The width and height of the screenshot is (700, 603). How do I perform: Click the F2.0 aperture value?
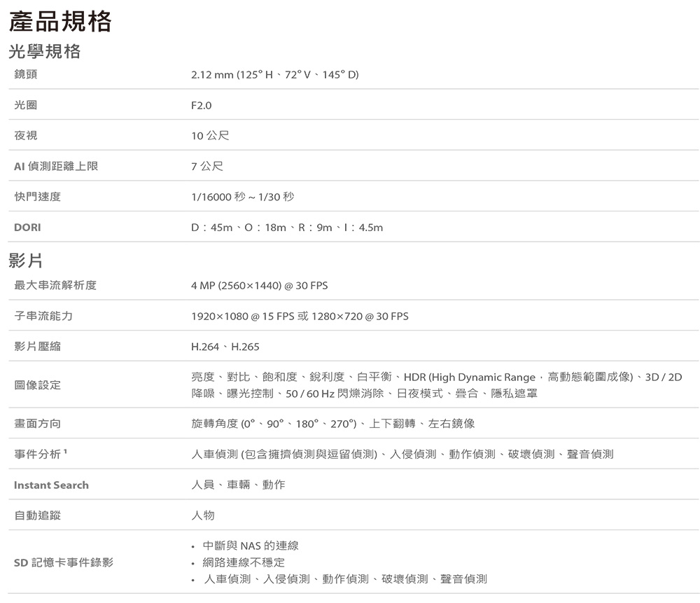coord(201,105)
